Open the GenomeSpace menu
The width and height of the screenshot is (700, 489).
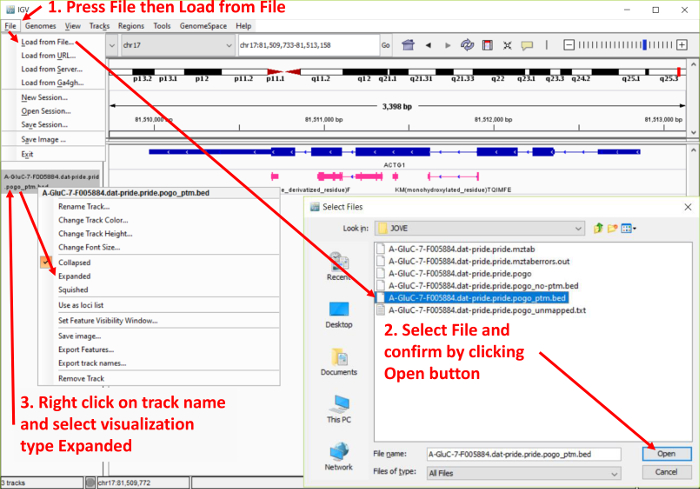(203, 26)
